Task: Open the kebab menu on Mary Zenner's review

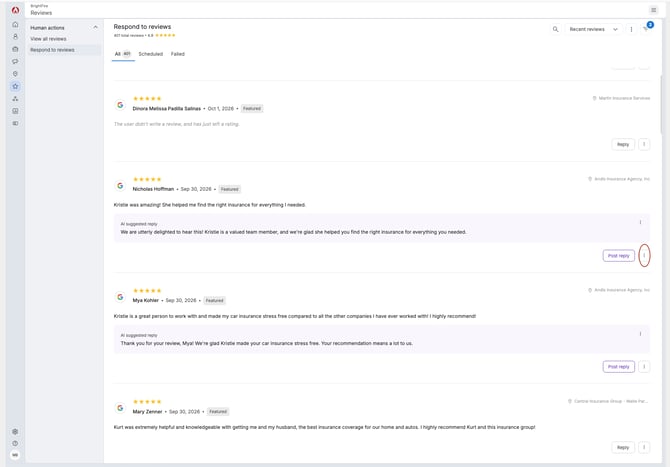Action: (644, 447)
